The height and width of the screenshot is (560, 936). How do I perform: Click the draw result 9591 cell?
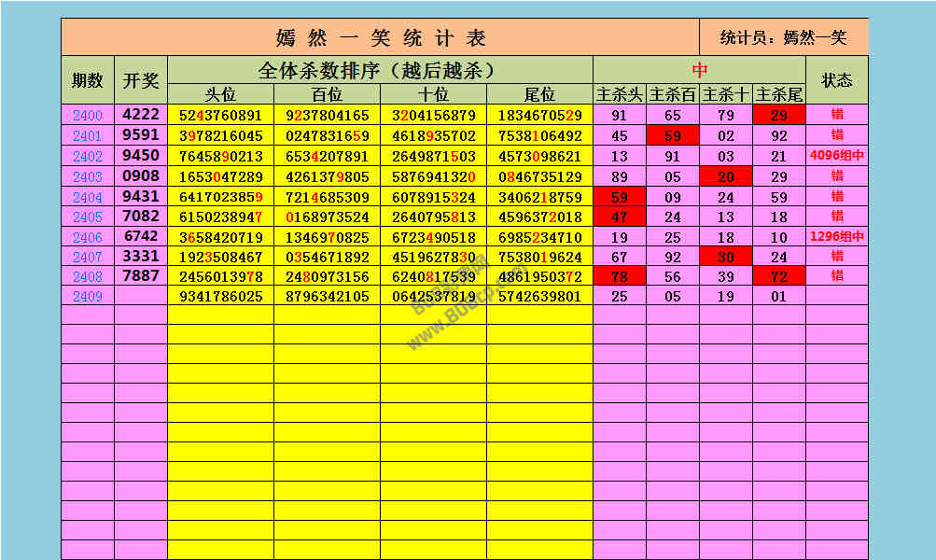tap(141, 135)
